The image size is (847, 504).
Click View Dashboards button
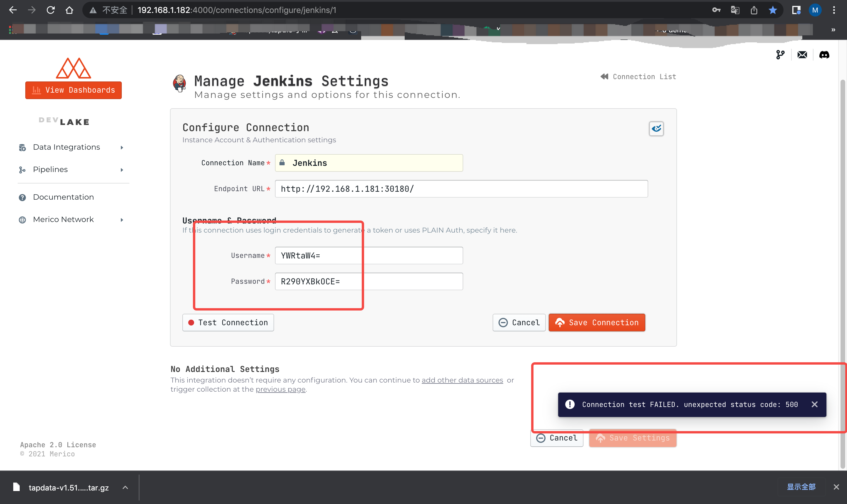tap(73, 90)
